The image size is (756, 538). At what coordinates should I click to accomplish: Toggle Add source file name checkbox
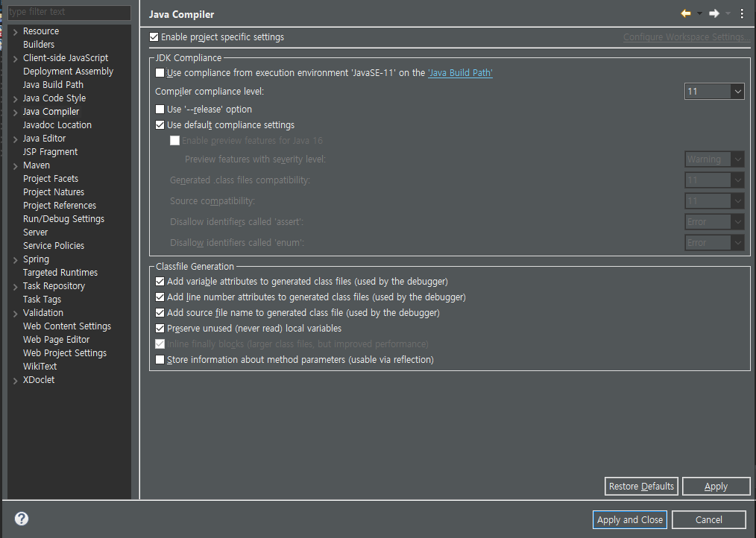[160, 313]
